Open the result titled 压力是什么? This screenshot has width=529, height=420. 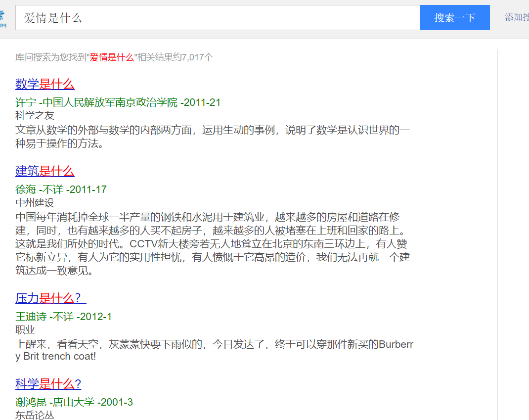click(x=50, y=298)
